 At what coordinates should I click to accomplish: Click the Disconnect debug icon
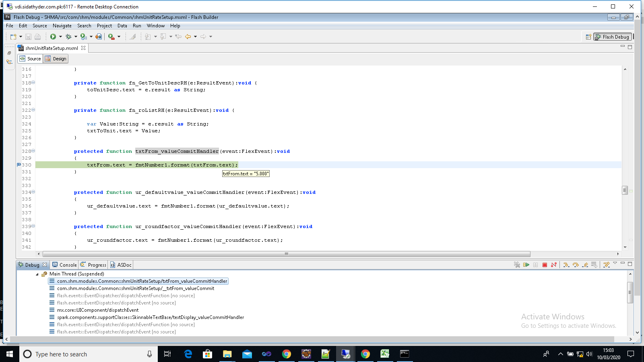click(x=554, y=265)
